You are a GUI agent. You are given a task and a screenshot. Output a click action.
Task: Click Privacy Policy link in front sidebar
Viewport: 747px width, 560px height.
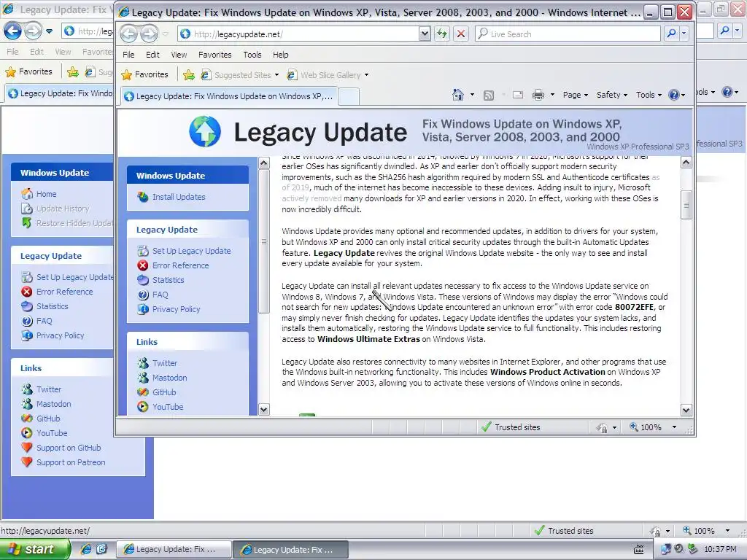point(177,309)
